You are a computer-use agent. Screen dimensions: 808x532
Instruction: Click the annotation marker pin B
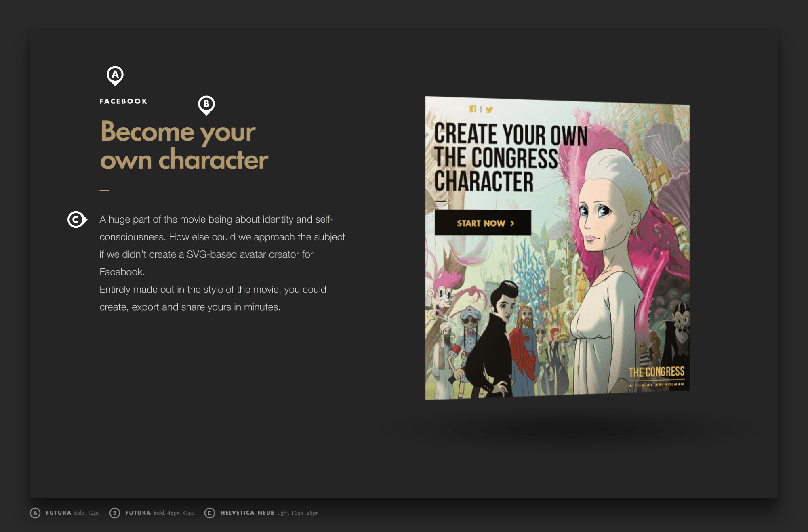(206, 104)
